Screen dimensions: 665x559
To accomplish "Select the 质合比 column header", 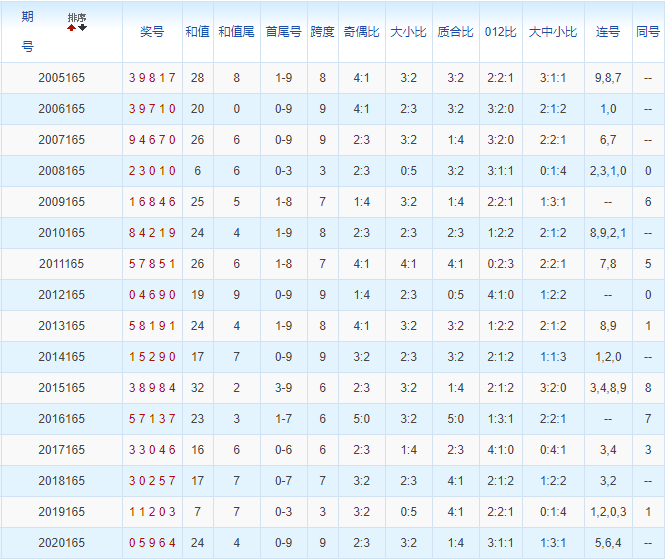I will click(455, 32).
